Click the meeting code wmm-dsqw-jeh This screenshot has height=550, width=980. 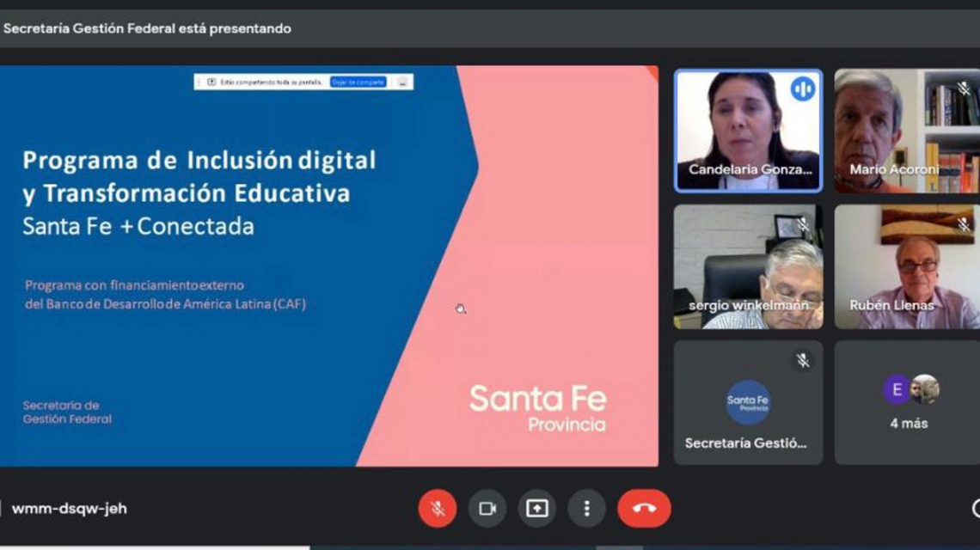70,509
